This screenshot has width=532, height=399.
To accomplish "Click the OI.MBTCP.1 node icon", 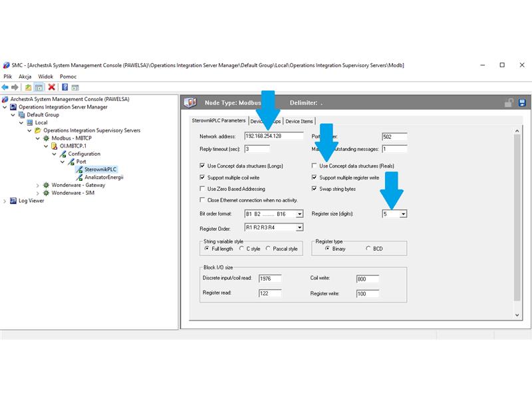I will 55,146.
